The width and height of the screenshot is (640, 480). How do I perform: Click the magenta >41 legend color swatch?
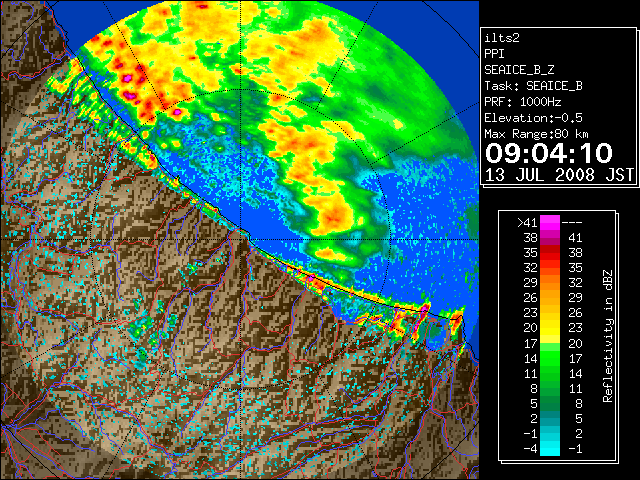(550, 222)
